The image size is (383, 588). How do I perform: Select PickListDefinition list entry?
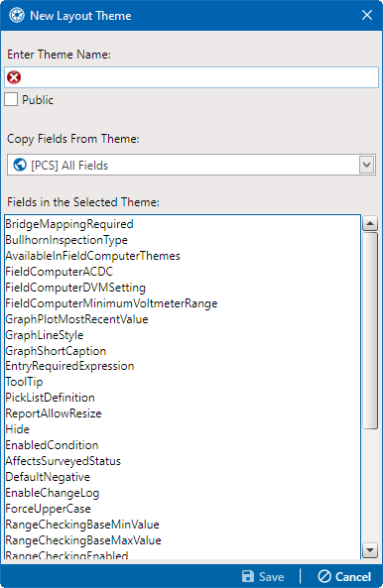click(50, 398)
